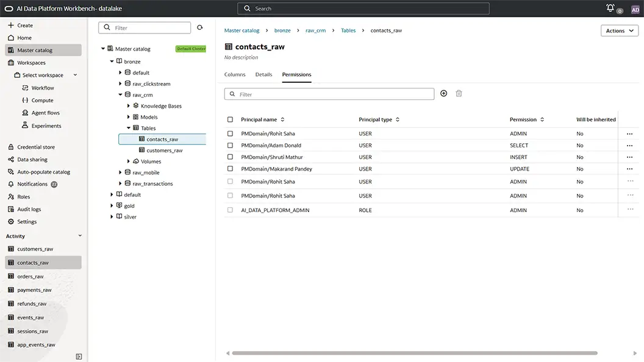
Task: Collapse the Activity section chevron
Action: click(x=80, y=236)
